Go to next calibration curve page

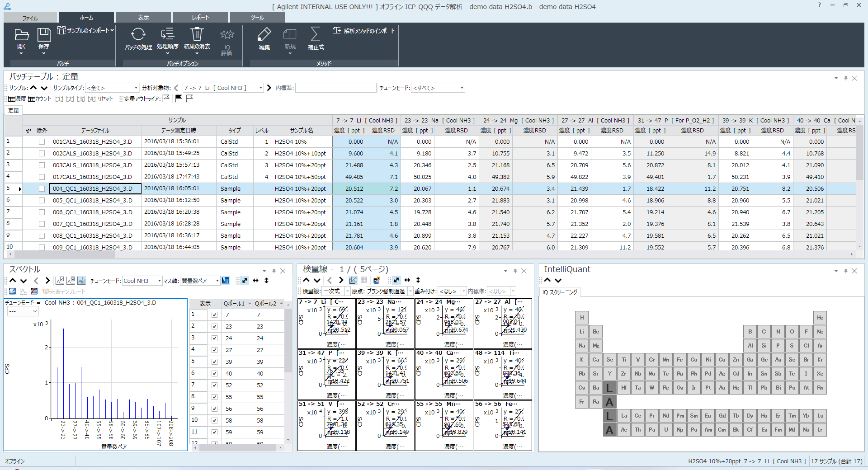click(x=341, y=280)
